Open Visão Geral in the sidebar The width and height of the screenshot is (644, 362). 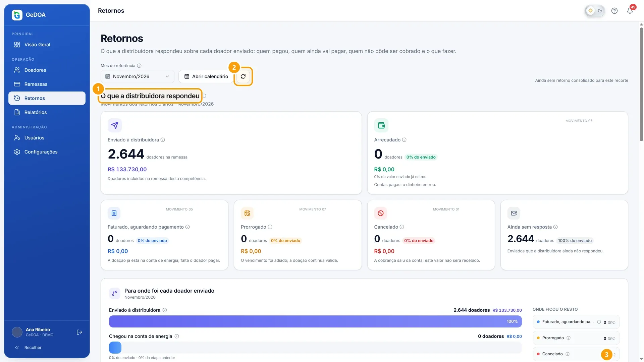click(47, 45)
